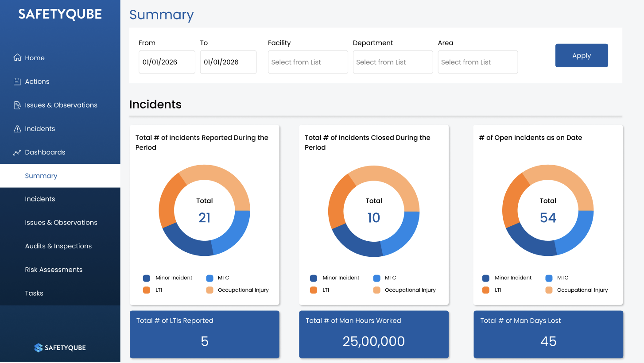644x363 pixels.
Task: Click Occupational Injury swatch in Closed chart legend
Action: 377,290
